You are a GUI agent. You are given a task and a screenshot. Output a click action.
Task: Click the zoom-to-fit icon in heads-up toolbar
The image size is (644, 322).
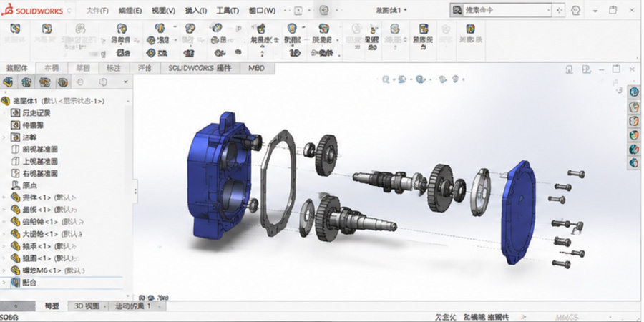point(386,79)
